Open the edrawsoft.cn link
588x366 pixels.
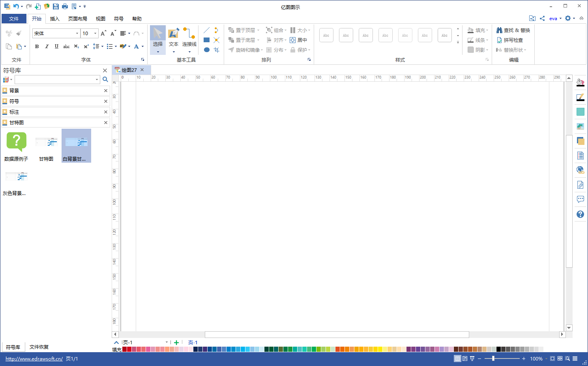[34, 358]
